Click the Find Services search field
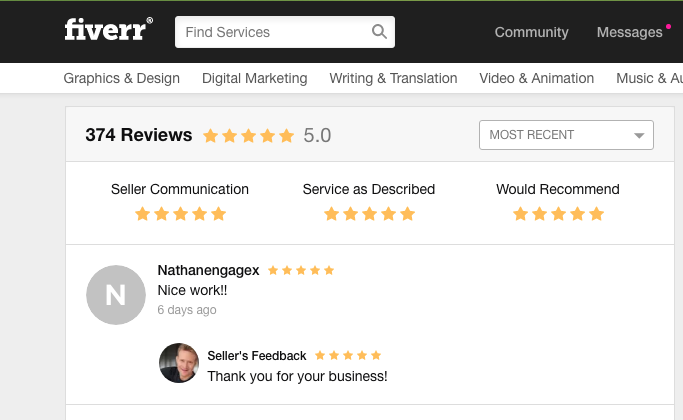 click(x=272, y=32)
